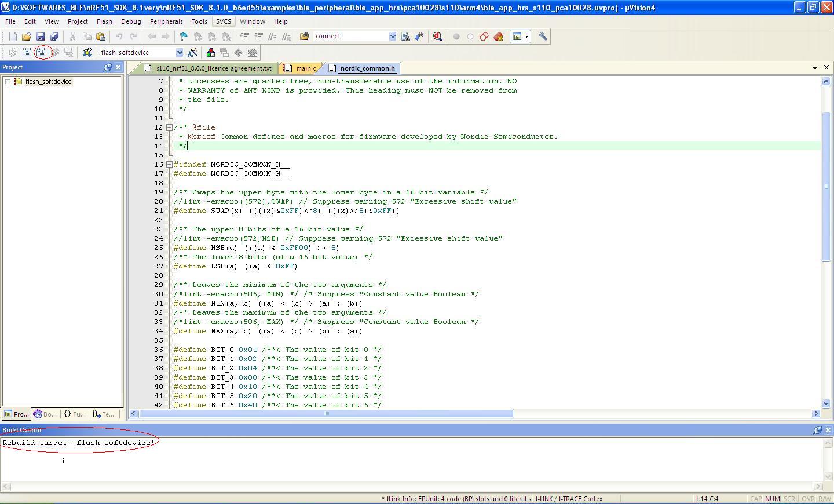Redo the last edit

133,36
